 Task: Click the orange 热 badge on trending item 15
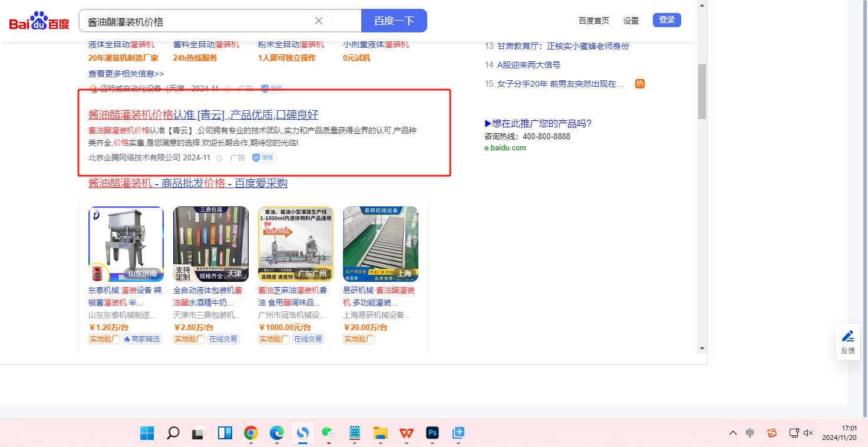tap(640, 84)
